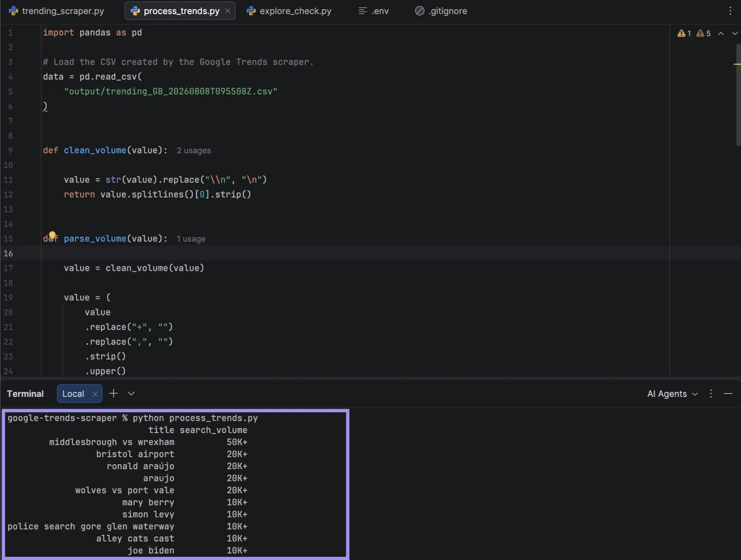Click '.upper()' on line 24
Image resolution: width=741 pixels, height=560 pixels.
click(x=105, y=371)
